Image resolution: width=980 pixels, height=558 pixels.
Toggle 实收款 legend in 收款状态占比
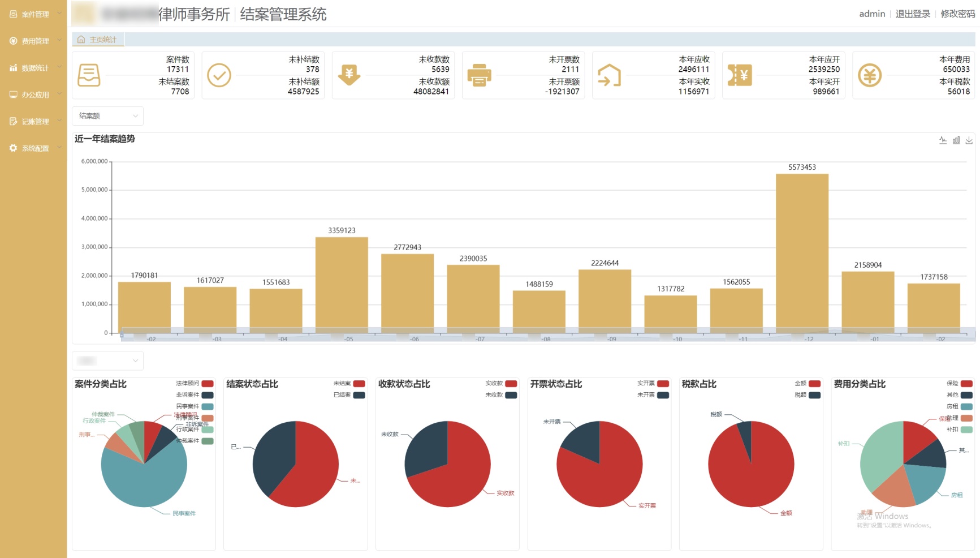[x=501, y=384]
